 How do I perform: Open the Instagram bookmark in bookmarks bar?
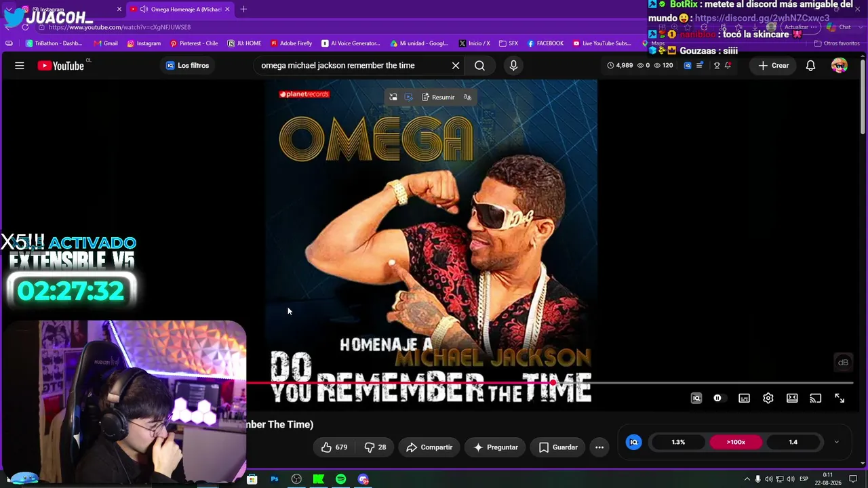click(144, 43)
